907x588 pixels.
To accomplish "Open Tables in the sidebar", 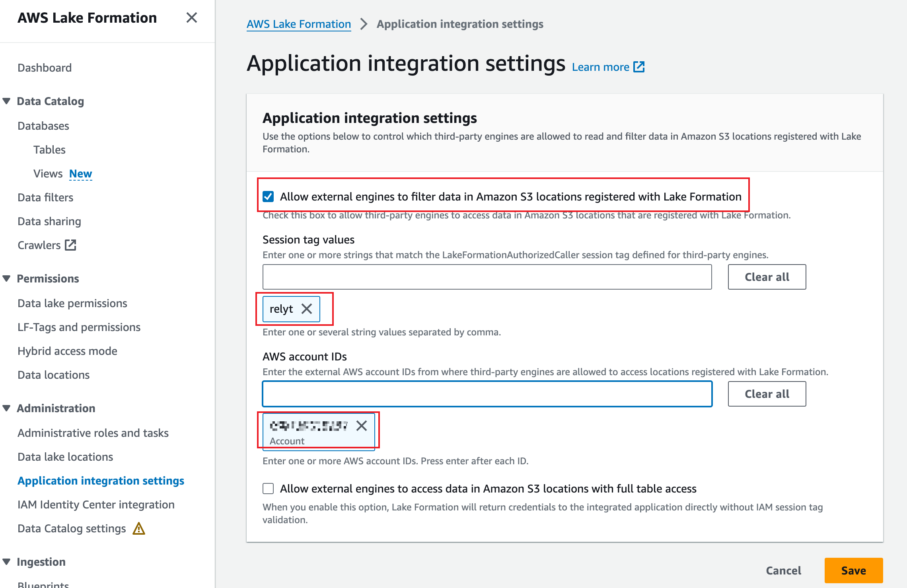I will pyautogui.click(x=49, y=150).
